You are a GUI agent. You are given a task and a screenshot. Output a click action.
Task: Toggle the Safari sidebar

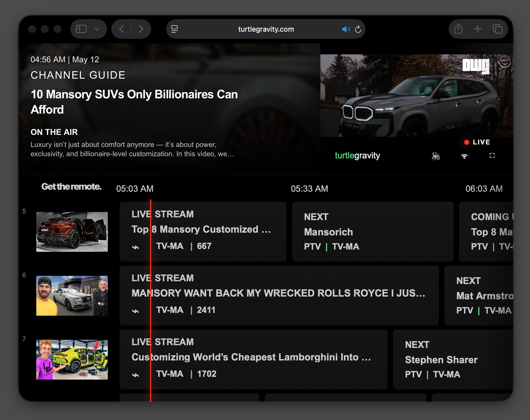click(x=81, y=29)
